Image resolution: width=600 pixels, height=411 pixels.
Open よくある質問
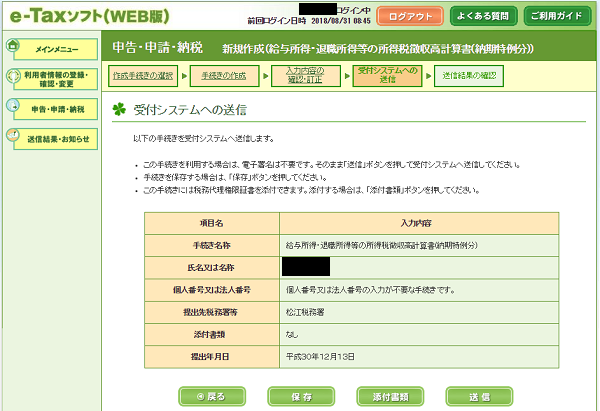pyautogui.click(x=484, y=16)
